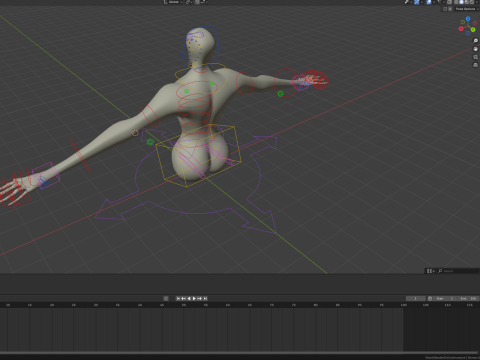Click the Search field above the timeline
The width and height of the screenshot is (480, 360).
point(458,271)
